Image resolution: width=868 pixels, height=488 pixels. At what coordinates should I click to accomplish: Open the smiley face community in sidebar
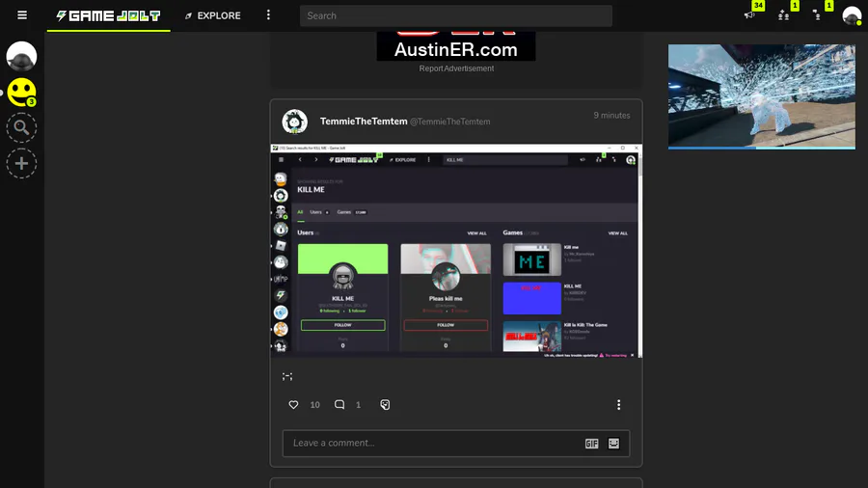(x=21, y=92)
